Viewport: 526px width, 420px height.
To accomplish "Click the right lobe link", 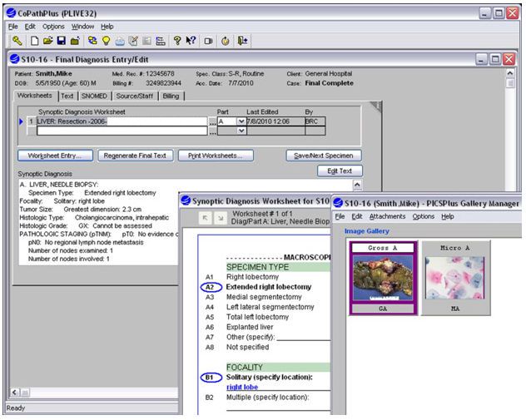I will 243,388.
